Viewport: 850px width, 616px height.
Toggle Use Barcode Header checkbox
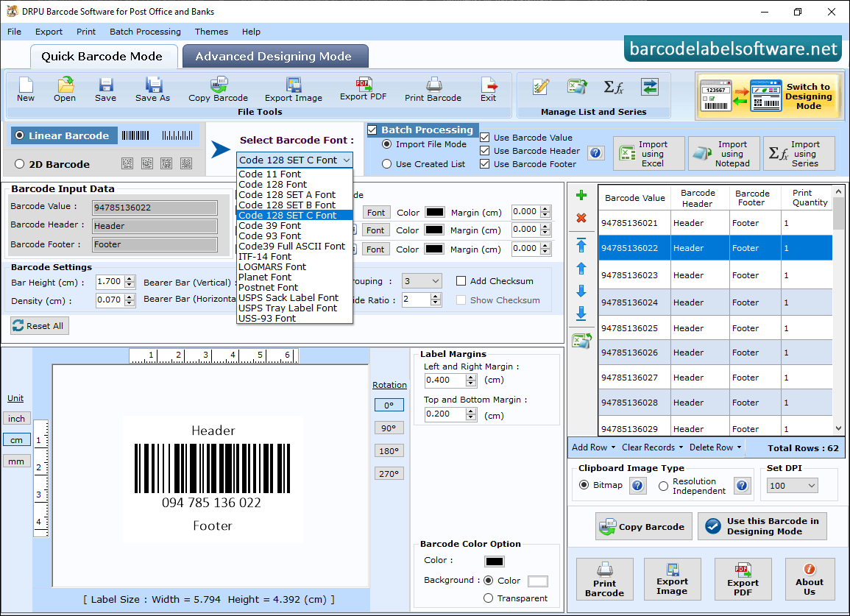485,151
